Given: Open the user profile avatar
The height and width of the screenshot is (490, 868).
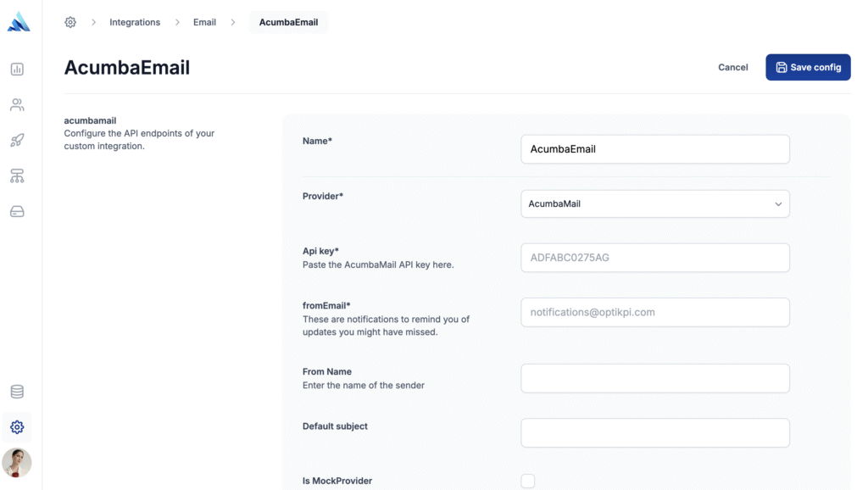Looking at the screenshot, I should (x=17, y=462).
